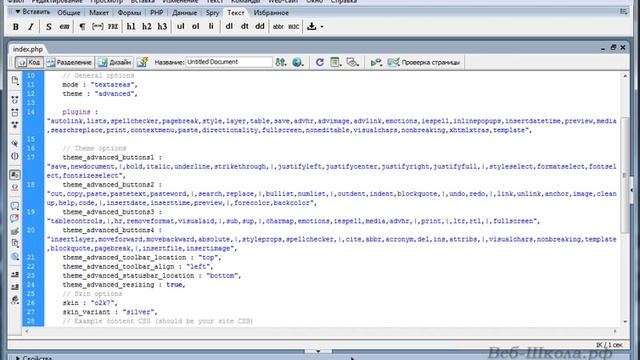The image size is (640, 360).
Task: Open the Open Documents icon in coding toolbar
Action: click(x=15, y=80)
